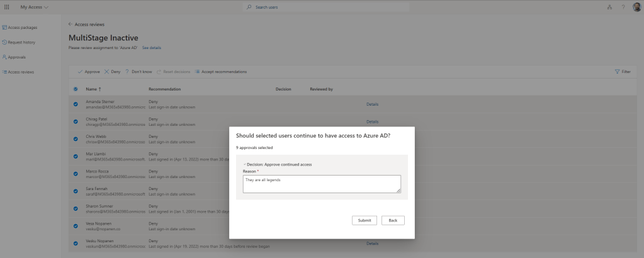This screenshot has height=258, width=644.
Task: Click the Approve checkmark in toolbar
Action: pos(80,72)
